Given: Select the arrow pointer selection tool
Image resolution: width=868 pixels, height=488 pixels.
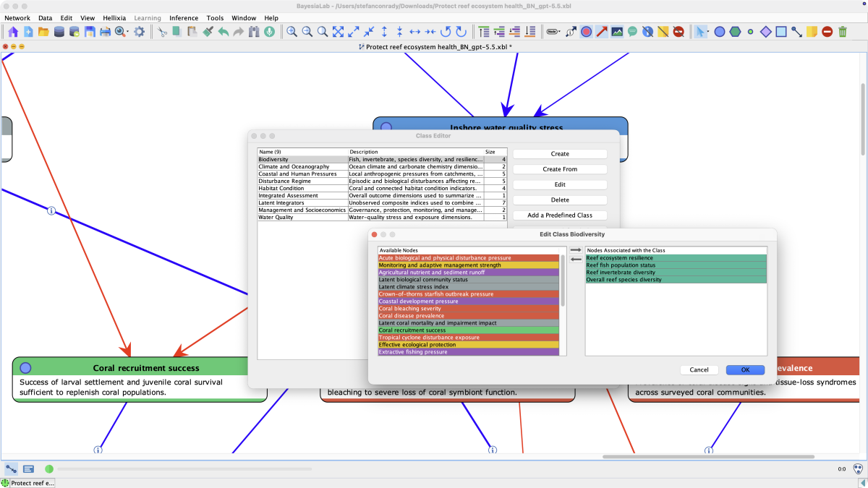Looking at the screenshot, I should 700,32.
